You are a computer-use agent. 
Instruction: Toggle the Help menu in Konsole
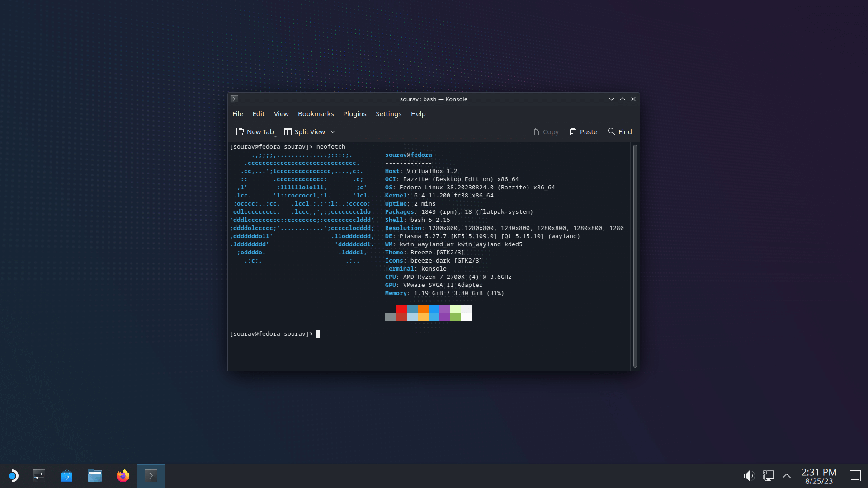click(x=418, y=114)
